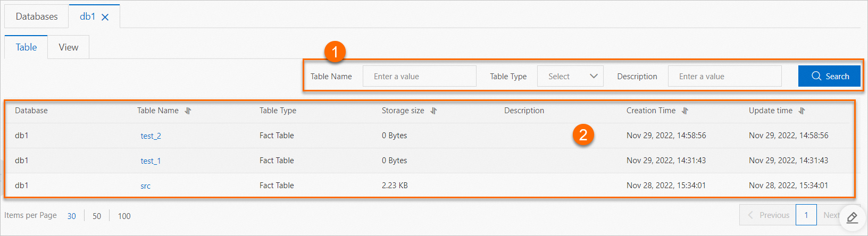Click the Search button

(830, 77)
